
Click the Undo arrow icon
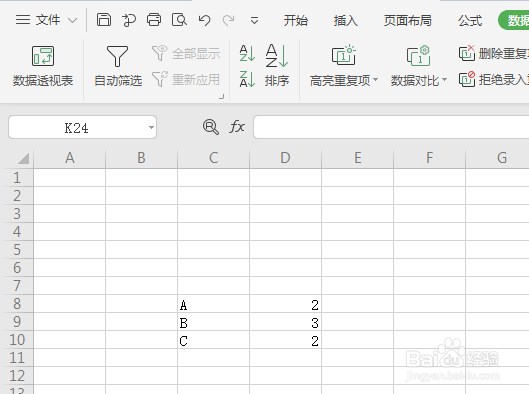(x=204, y=20)
